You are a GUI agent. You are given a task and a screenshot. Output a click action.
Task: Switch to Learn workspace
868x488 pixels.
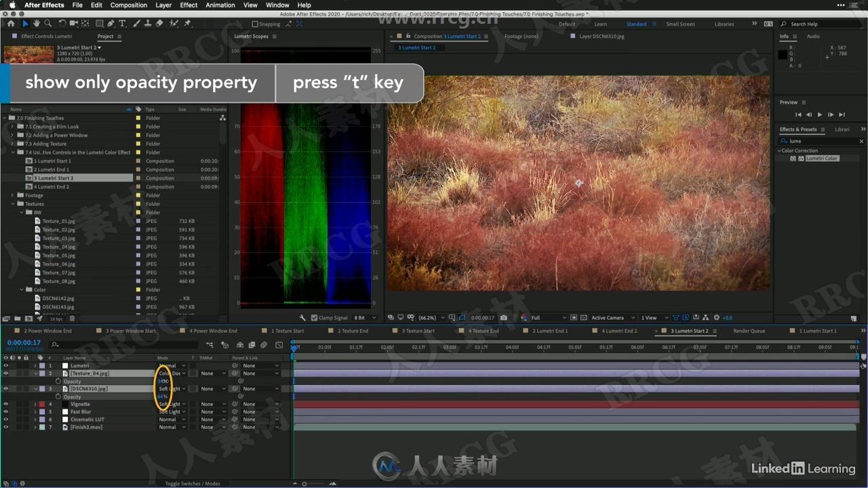[x=601, y=24]
